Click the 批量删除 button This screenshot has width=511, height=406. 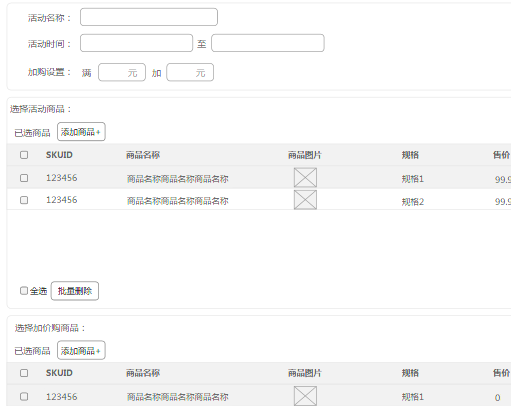point(75,291)
